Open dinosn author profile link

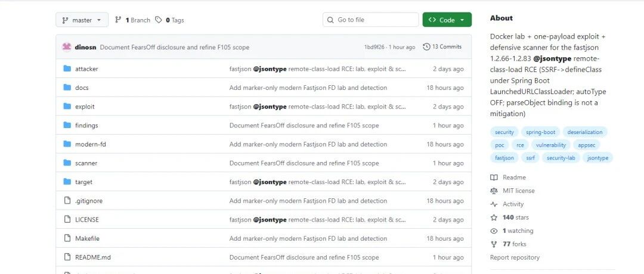(85, 47)
